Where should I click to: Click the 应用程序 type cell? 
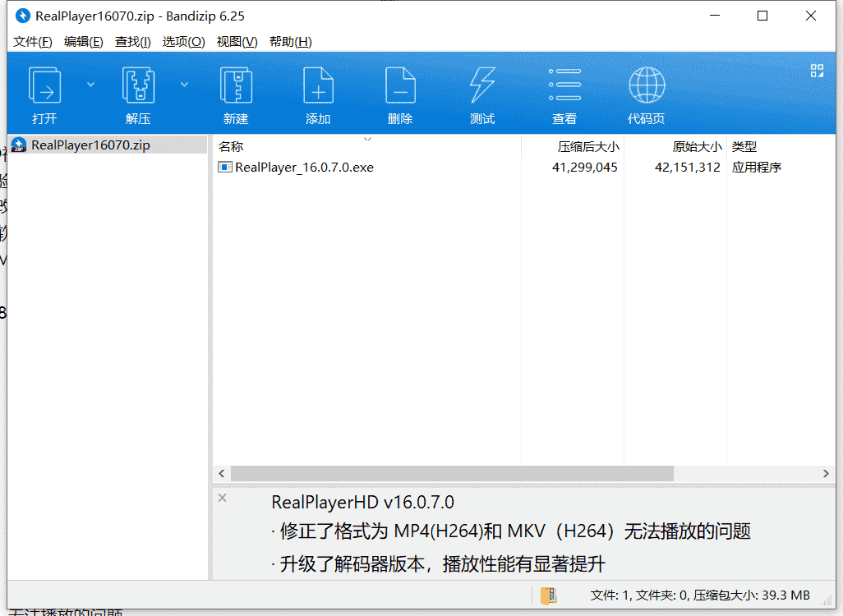757,168
